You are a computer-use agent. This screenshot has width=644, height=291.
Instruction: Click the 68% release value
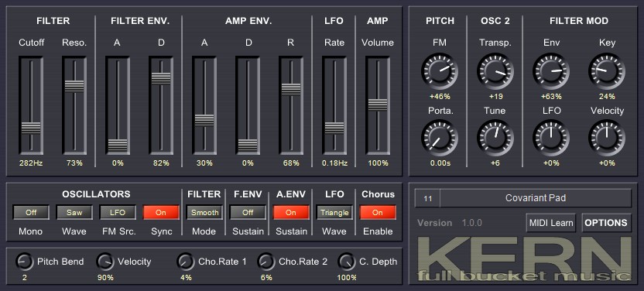[291, 163]
